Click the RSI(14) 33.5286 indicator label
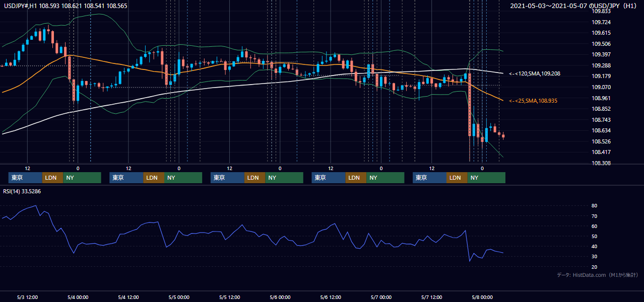The height and width of the screenshot is (302, 644). 22,191
